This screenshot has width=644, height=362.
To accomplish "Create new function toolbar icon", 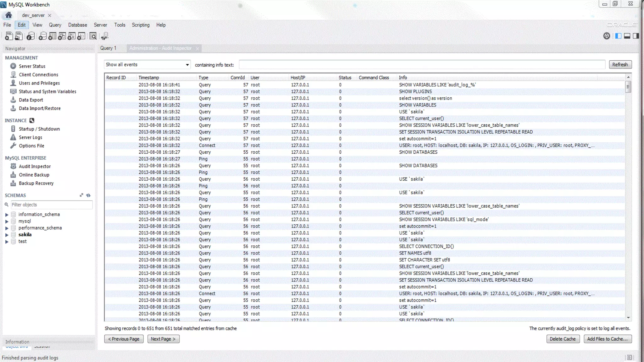I will (81, 36).
